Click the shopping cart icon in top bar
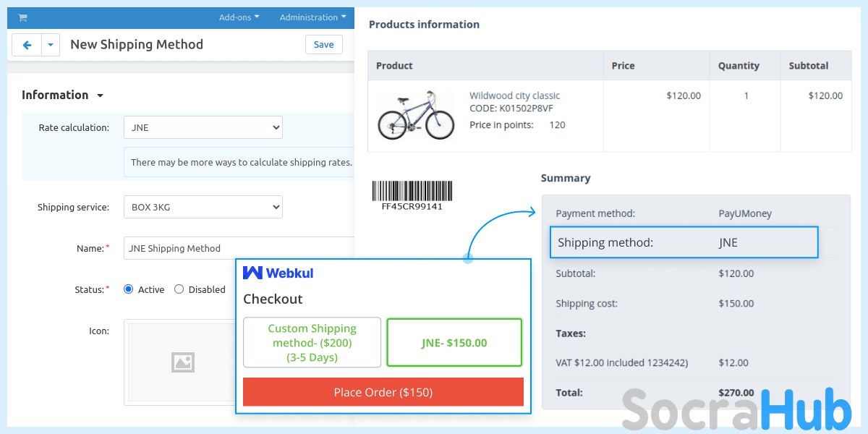 click(22, 17)
